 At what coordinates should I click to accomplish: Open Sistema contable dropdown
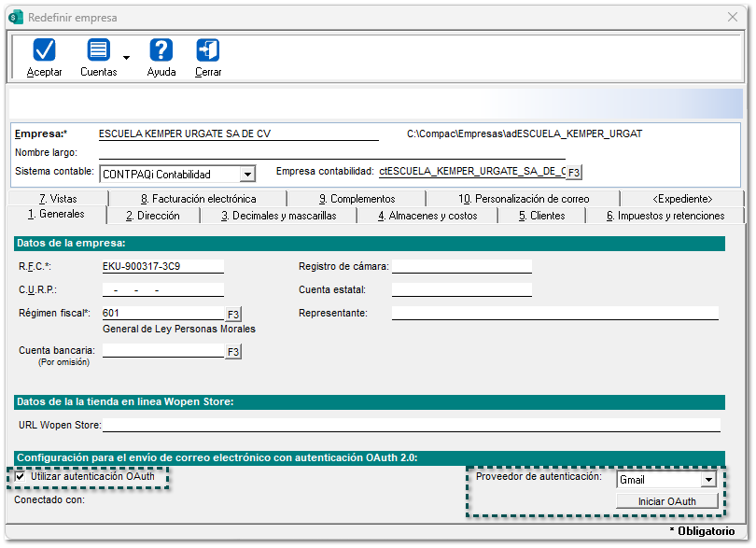pos(247,175)
